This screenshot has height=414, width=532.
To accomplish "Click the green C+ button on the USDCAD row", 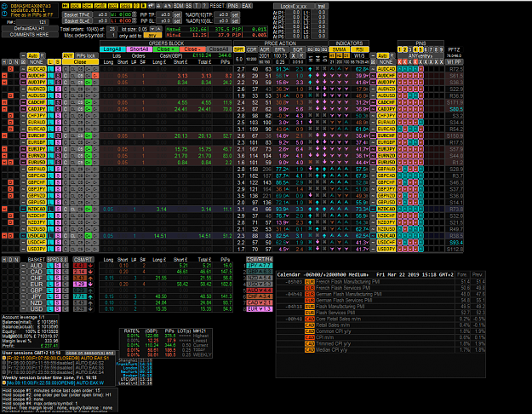I will [x=89, y=236].
